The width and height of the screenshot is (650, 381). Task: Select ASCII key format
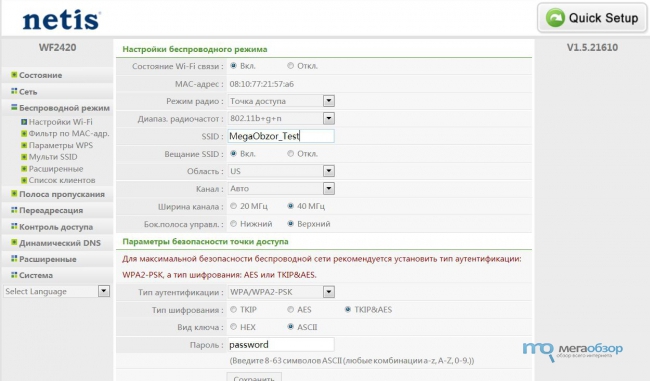click(x=291, y=327)
